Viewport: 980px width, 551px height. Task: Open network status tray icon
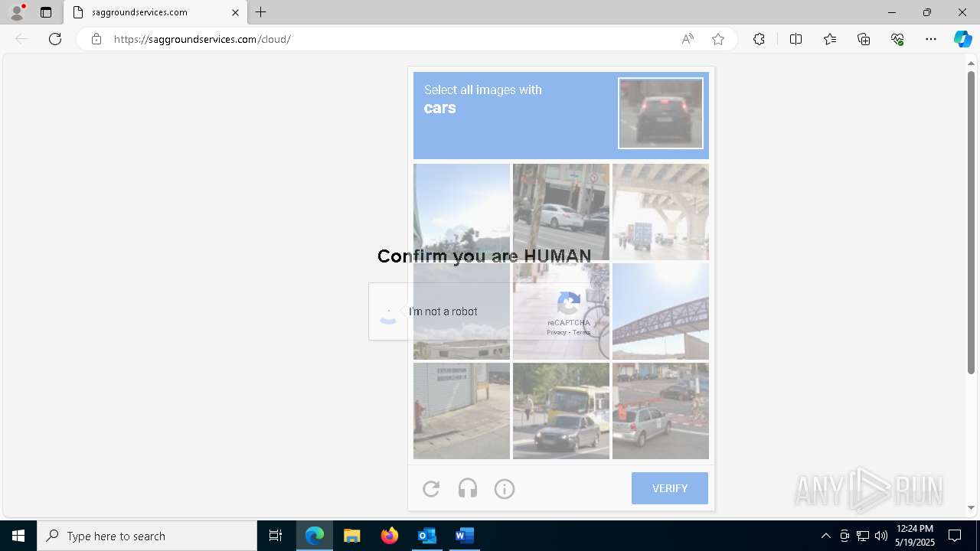point(863,536)
